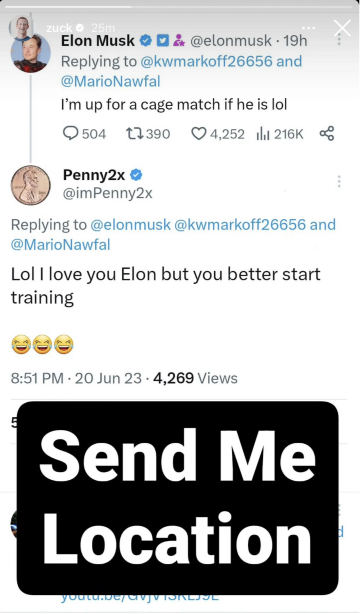Open @kwmarkoff26656 in Elon's reply line
The height and width of the screenshot is (614, 364).
point(206,61)
